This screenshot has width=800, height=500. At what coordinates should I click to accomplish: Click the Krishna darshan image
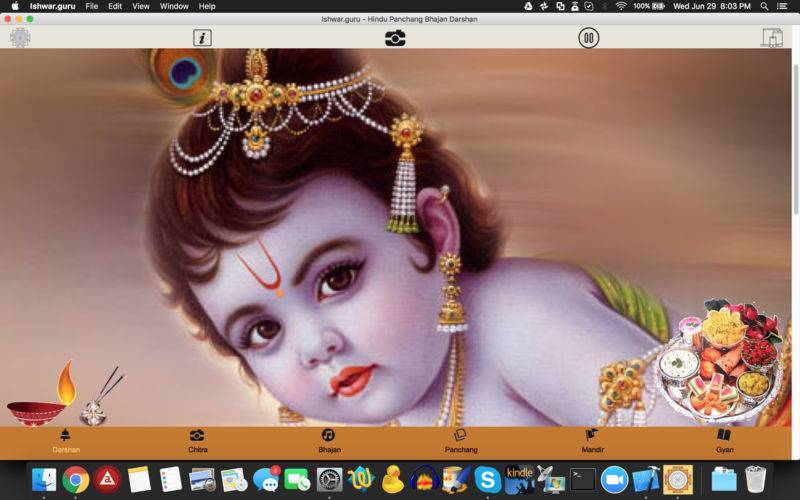tap(395, 237)
